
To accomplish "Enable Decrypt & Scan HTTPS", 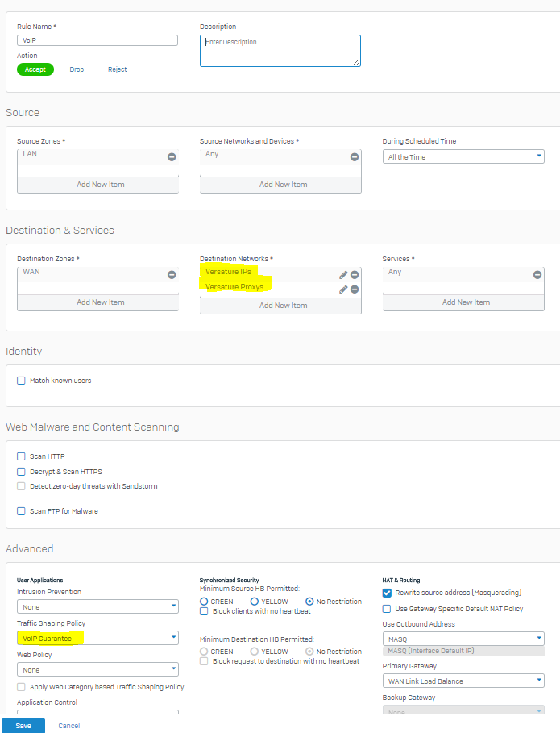I will (x=21, y=472).
